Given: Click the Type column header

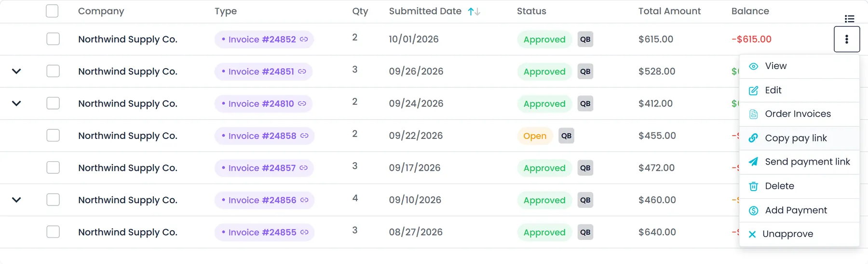Looking at the screenshot, I should point(226,11).
